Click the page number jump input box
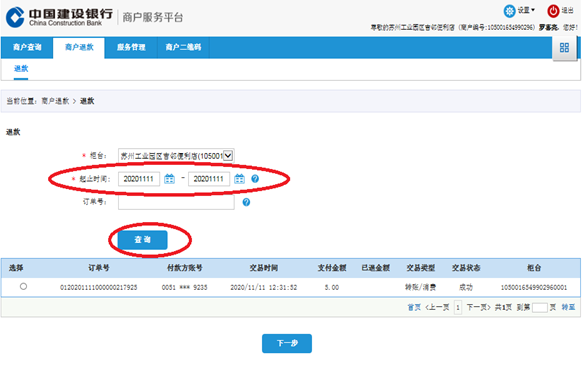Image resolution: width=584 pixels, height=367 pixels. coord(540,307)
